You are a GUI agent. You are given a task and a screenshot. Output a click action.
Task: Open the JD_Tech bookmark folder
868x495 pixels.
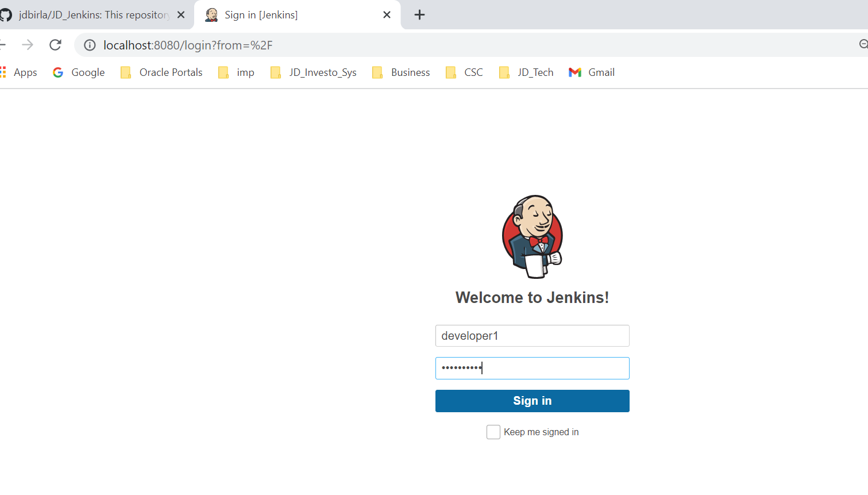point(526,72)
